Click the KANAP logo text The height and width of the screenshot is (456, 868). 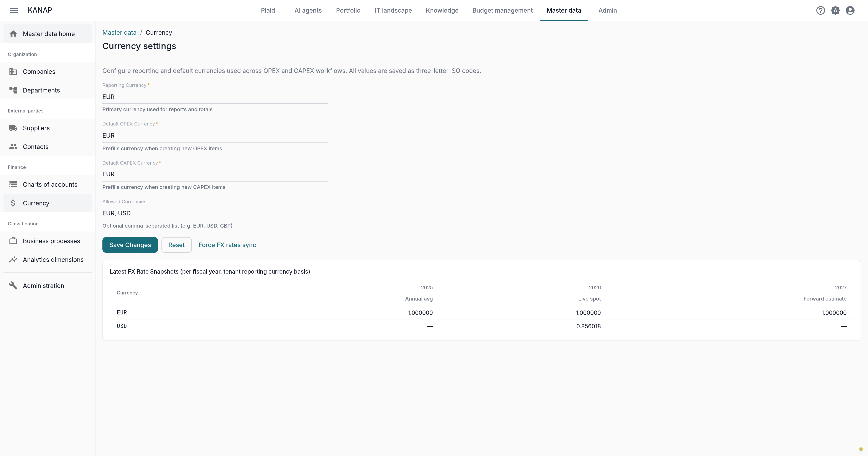(40, 10)
